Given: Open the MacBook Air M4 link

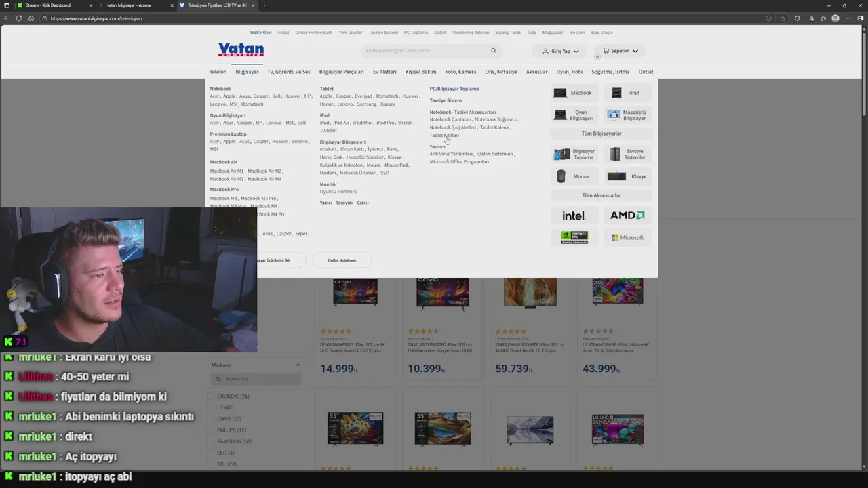Looking at the screenshot, I should coord(264,179).
